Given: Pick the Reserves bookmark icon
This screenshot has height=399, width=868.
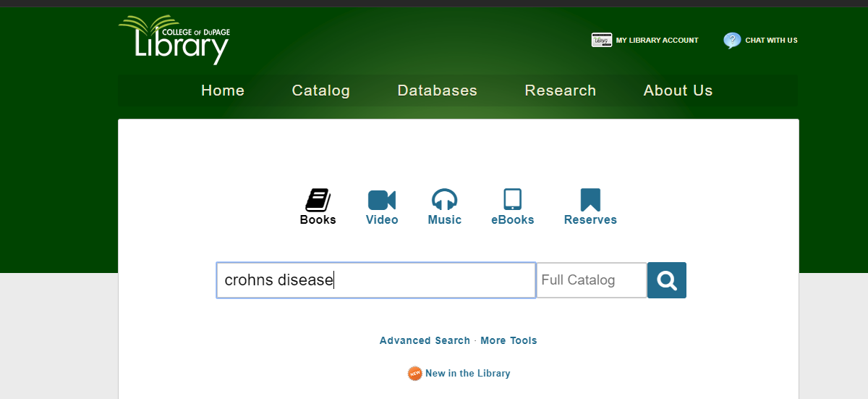Looking at the screenshot, I should tap(590, 200).
